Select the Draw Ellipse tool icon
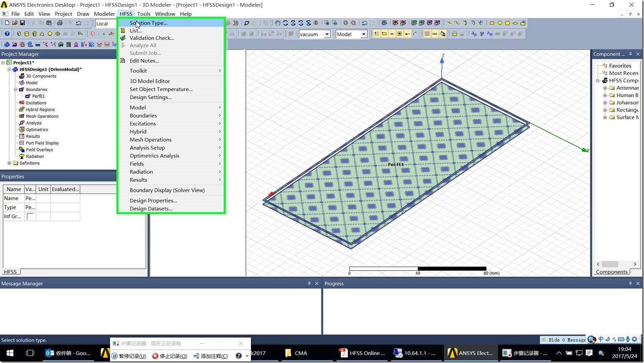The width and height of the screenshot is (644, 363). [x=515, y=23]
